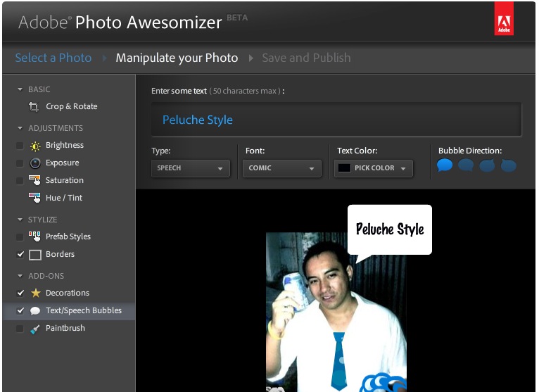Open the Hue / Tint adjustment icon
The width and height of the screenshot is (539, 392).
pyautogui.click(x=35, y=198)
